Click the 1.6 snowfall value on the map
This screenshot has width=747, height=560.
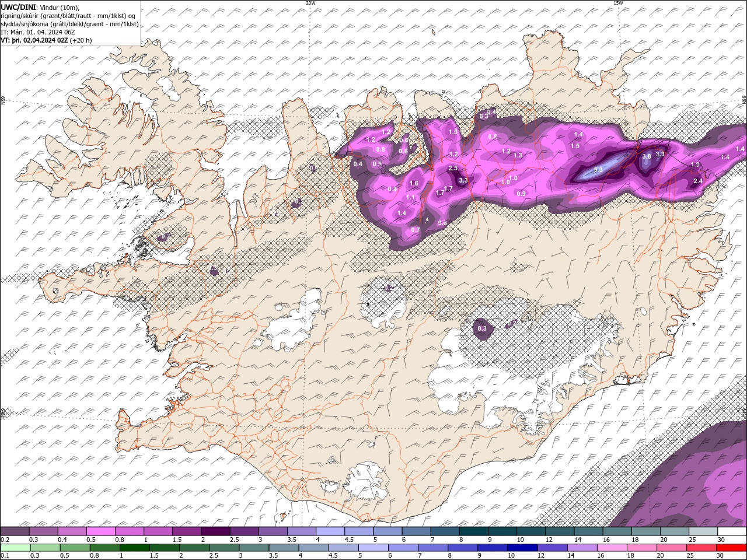pos(414,183)
